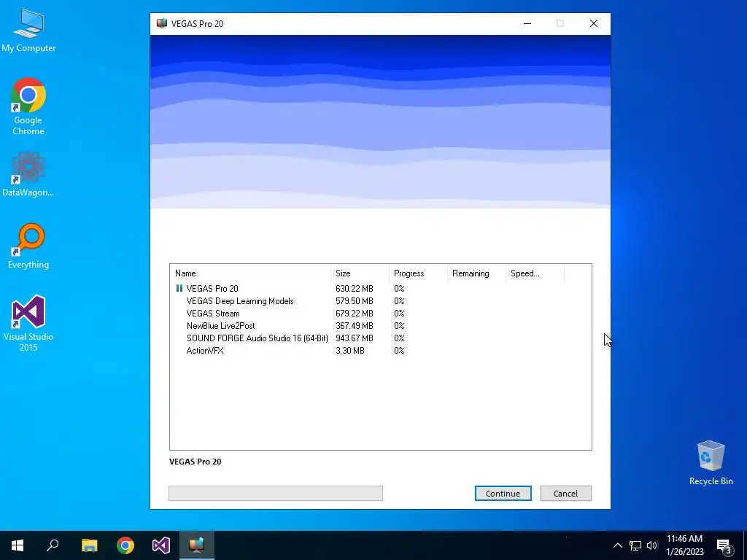747x560 pixels.
Task: Click the 367.49 MB size value
Action: pos(355,326)
